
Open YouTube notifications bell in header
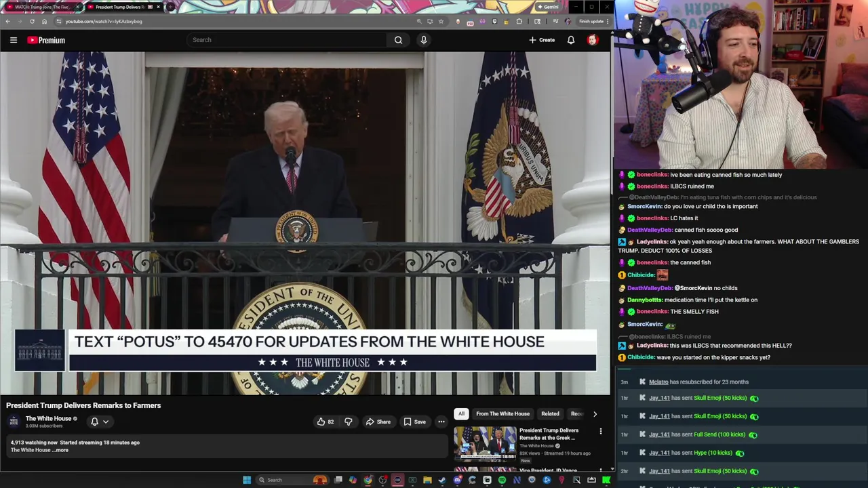click(x=571, y=40)
